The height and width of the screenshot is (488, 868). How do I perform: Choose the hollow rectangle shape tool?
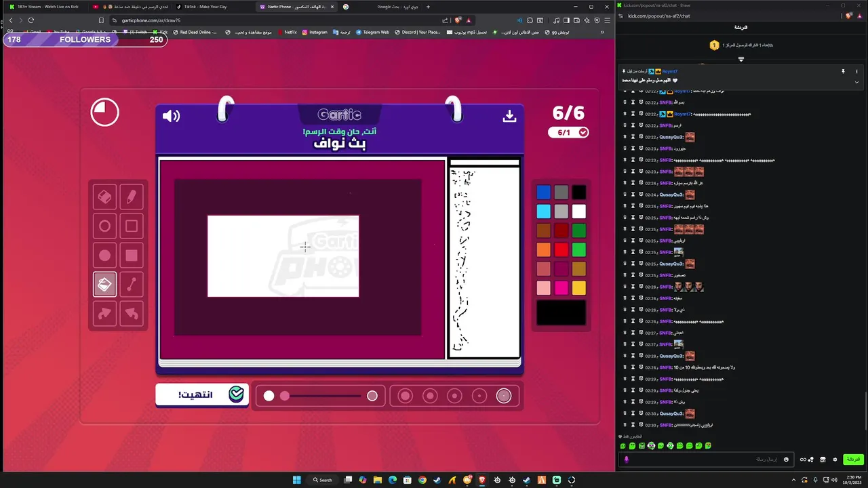click(132, 226)
